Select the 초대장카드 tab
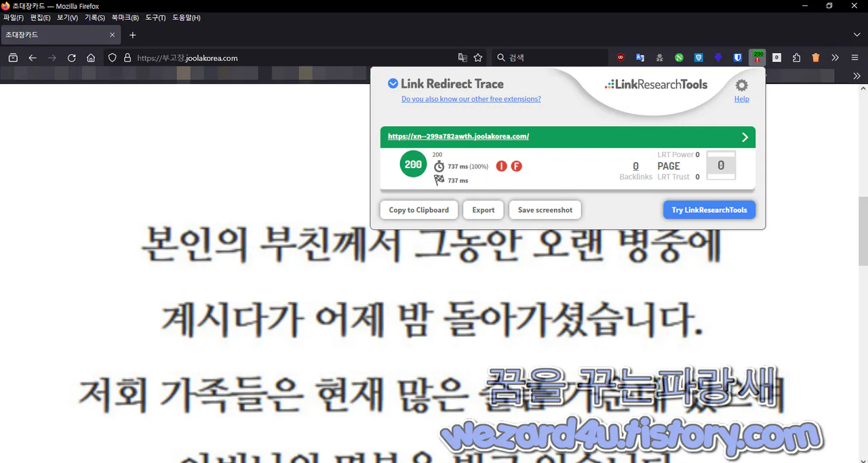 coord(61,35)
